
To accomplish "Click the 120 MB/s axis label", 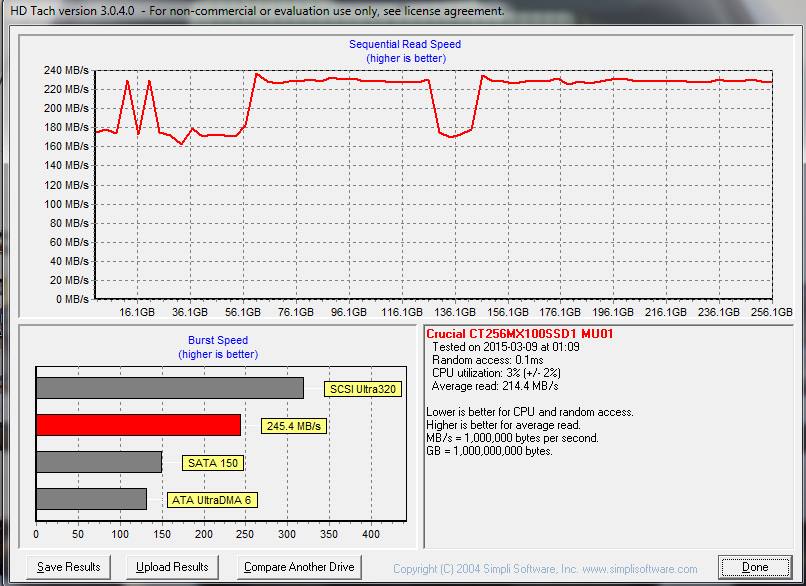I will [x=66, y=185].
